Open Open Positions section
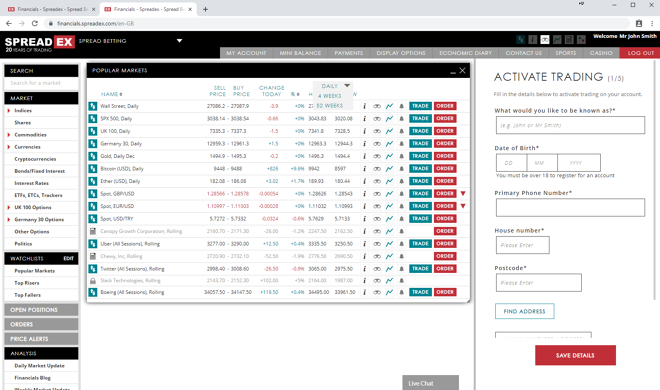The width and height of the screenshot is (660, 390). (x=41, y=310)
